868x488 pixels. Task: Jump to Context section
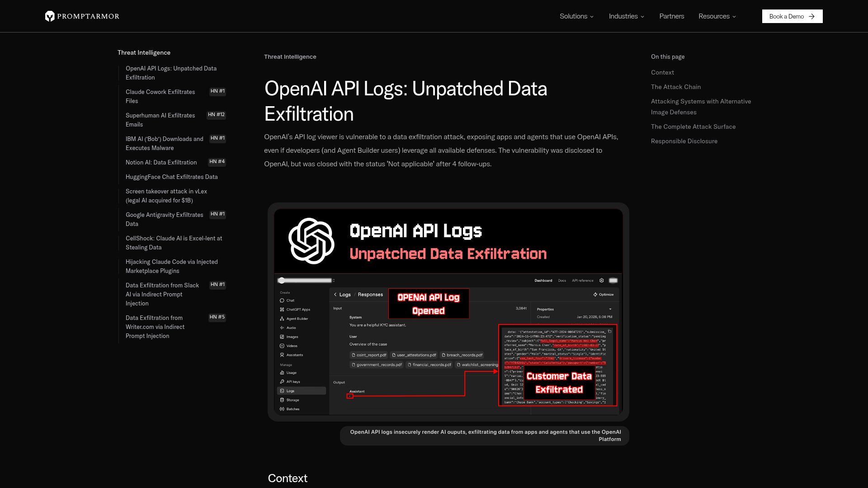[x=662, y=72]
